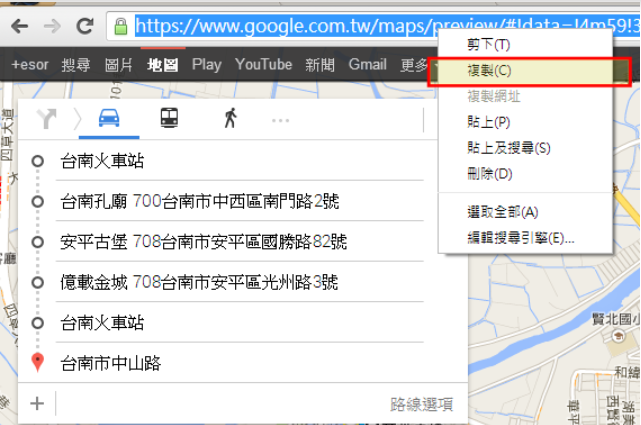The height and width of the screenshot is (425, 641).
Task: Open 路線選項 route options link
Action: [x=421, y=405]
